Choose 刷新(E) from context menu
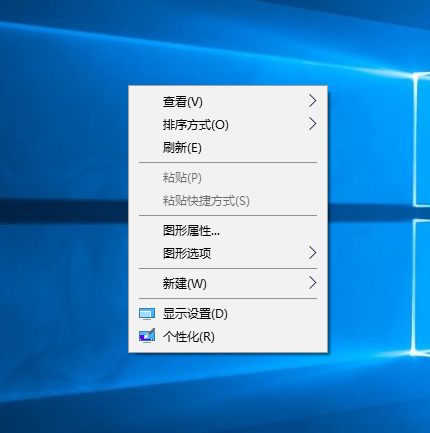The height and width of the screenshot is (433, 430). point(228,148)
